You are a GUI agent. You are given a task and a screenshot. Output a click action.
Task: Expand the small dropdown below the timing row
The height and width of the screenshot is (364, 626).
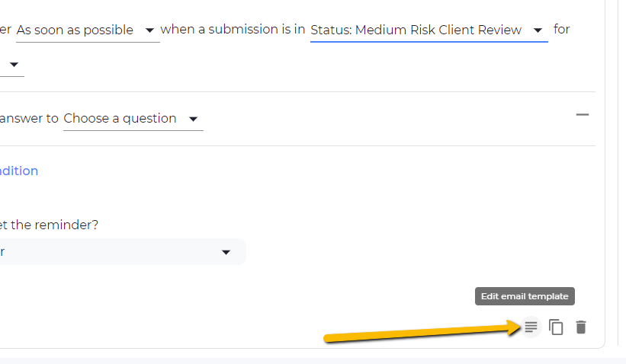pos(14,65)
